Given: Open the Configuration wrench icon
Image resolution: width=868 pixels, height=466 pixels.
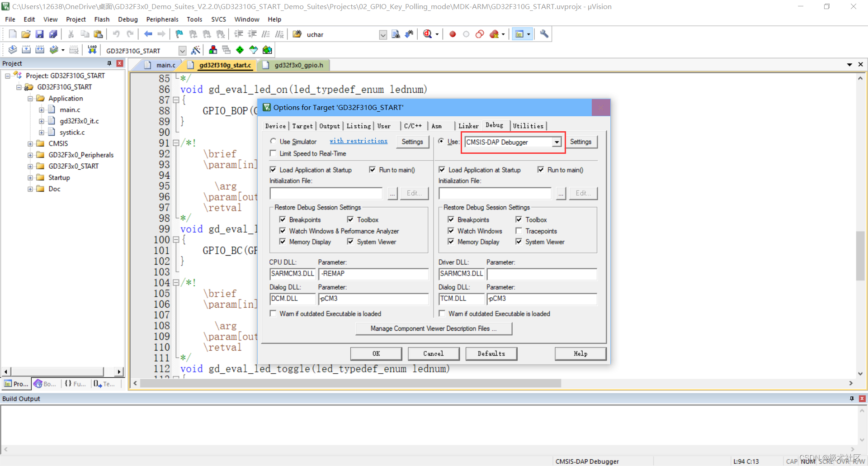Looking at the screenshot, I should (544, 34).
